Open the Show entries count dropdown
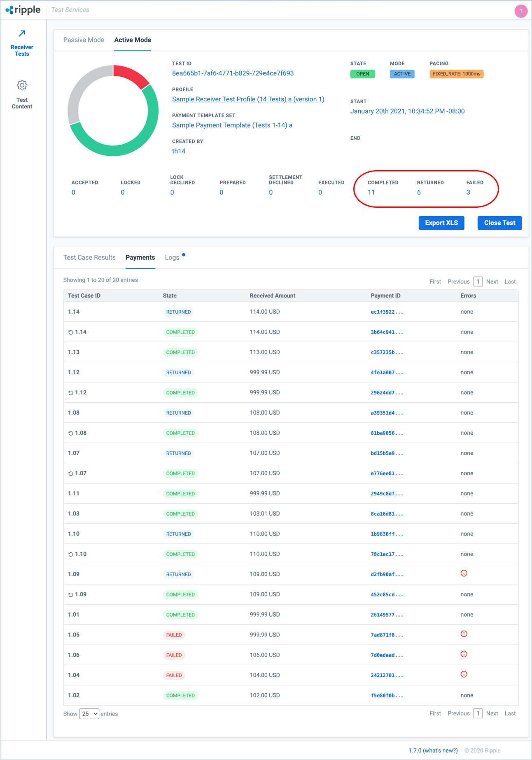 tap(89, 714)
